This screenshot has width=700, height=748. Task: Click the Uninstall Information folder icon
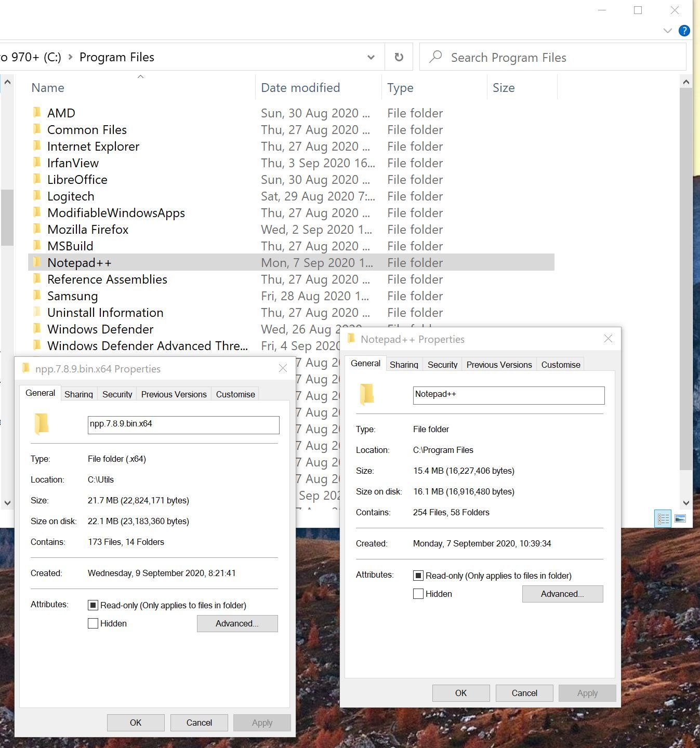pos(37,312)
